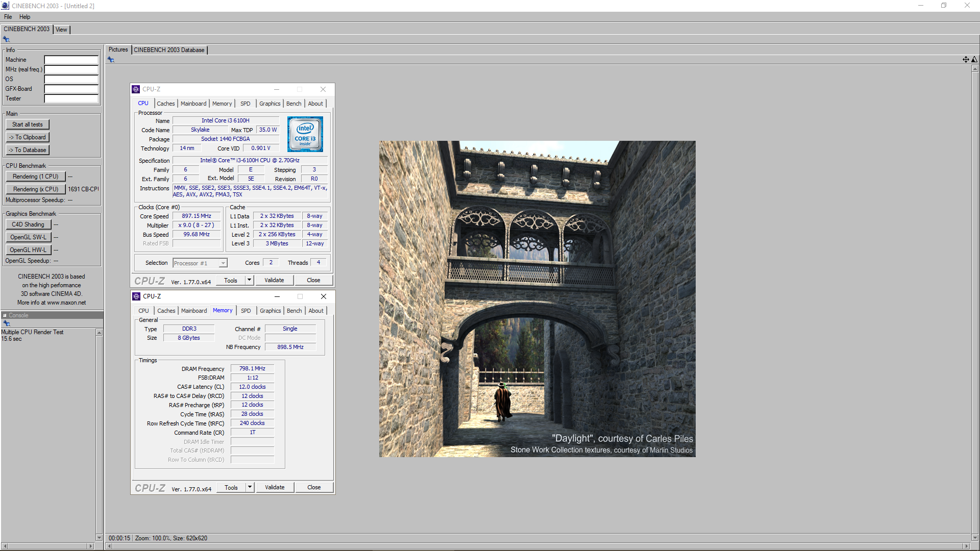The image size is (980, 551).
Task: Click picture viewer vertical scrollbar up arrow
Action: 975,68
